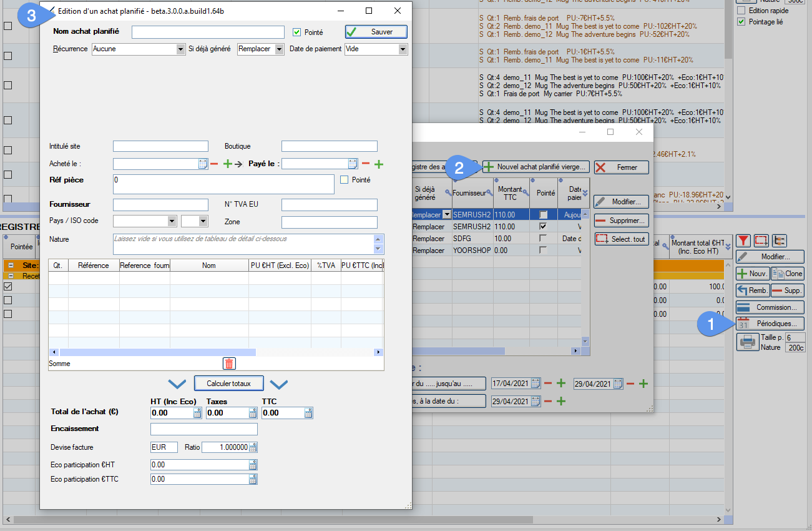
Task: Open Récurrence dropdown showing Aucune
Action: pyautogui.click(x=180, y=49)
